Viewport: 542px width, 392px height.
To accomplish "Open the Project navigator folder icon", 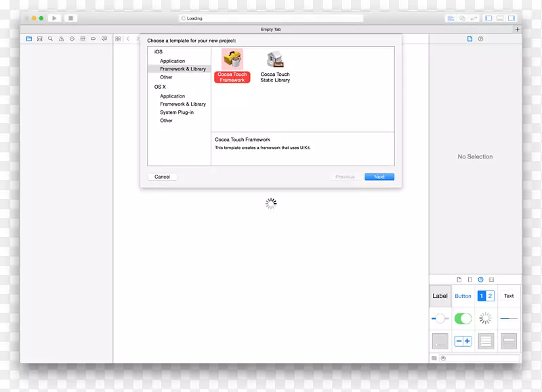I will 29,39.
